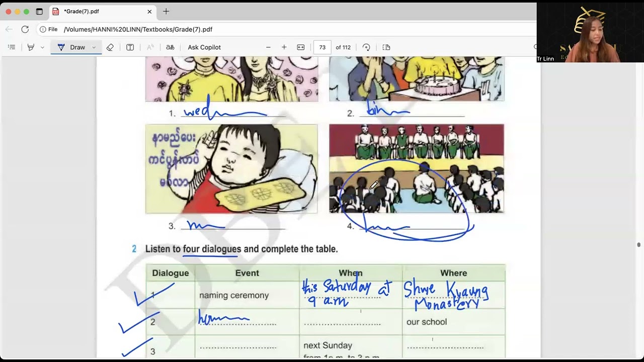Click the 'next Sunday' table cell
The height and width of the screenshot is (362, 644).
[x=351, y=347]
